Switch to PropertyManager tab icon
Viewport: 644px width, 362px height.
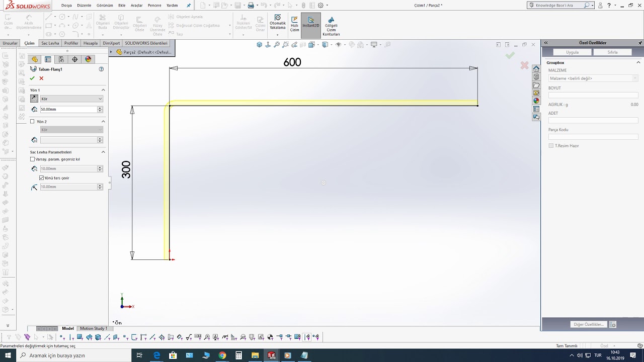(x=48, y=59)
